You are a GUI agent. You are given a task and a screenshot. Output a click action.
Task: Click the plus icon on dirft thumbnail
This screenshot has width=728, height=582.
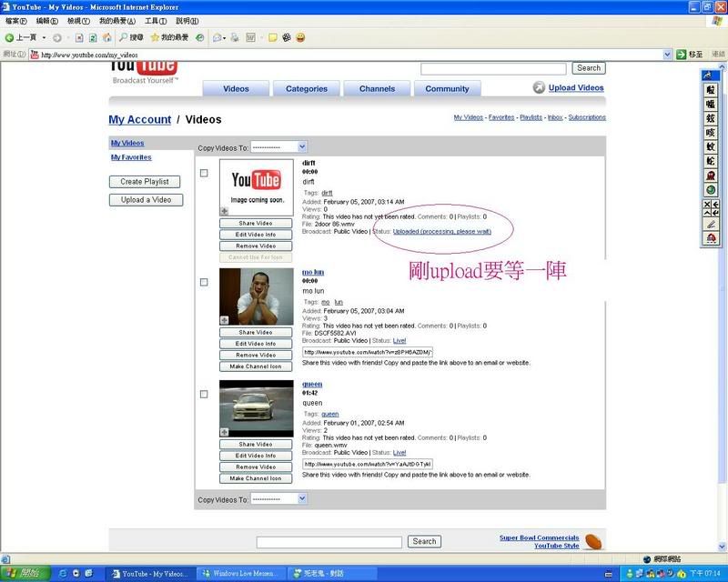pyautogui.click(x=224, y=211)
